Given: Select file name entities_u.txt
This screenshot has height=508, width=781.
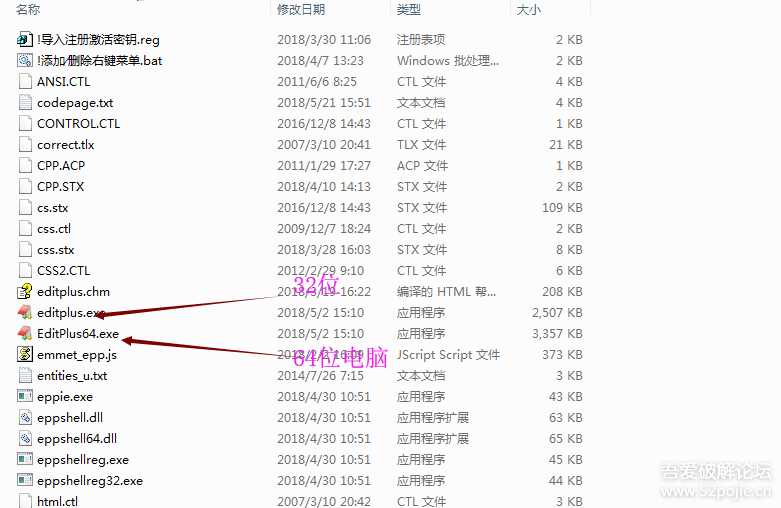Looking at the screenshot, I should (72, 376).
